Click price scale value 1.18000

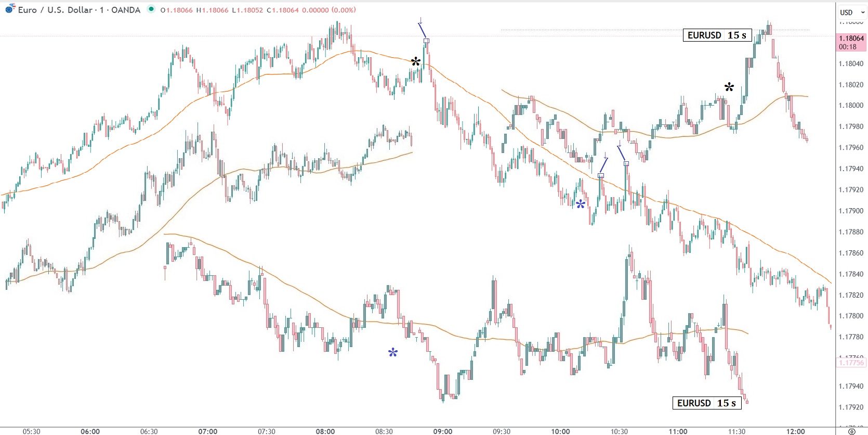851,105
